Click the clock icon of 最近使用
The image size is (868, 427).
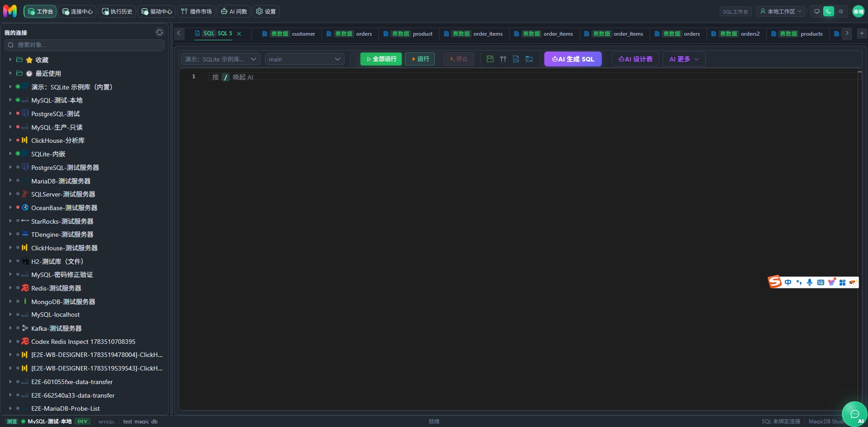(29, 73)
